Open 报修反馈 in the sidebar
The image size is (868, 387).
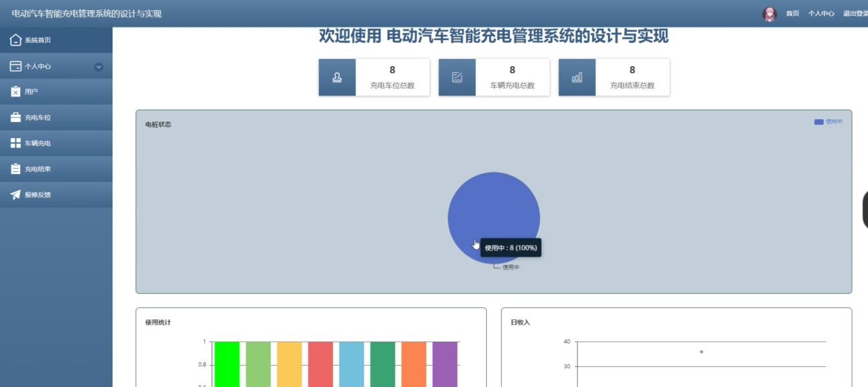(56, 195)
